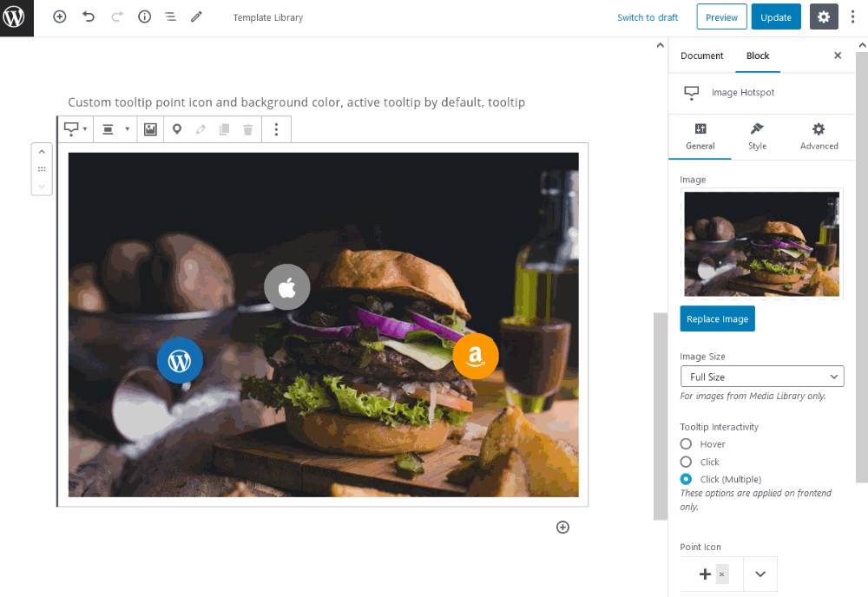The image size is (868, 597).
Task: Open block more options menu
Action: [276, 129]
